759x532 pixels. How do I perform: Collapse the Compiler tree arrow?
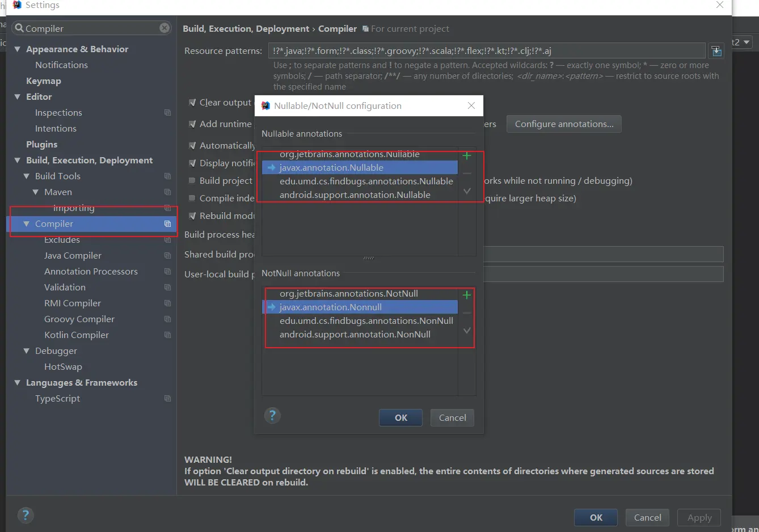point(26,224)
